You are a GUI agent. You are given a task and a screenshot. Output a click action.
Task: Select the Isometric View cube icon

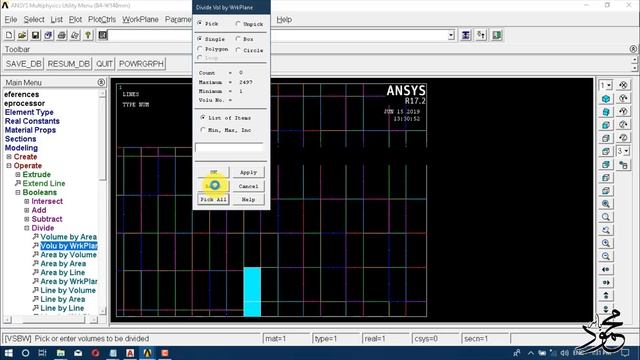[x=606, y=98]
